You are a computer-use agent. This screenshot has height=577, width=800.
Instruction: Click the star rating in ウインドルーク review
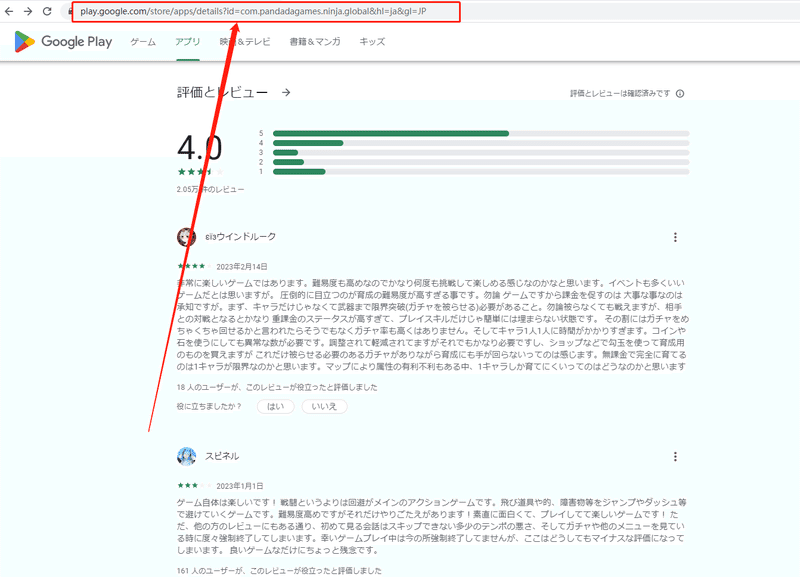coord(194,266)
